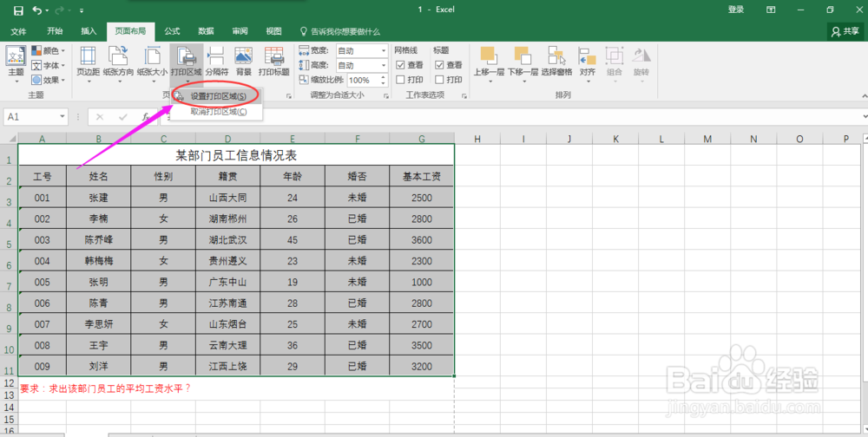Click the Name Box showing A1
The image size is (868, 437).
pyautogui.click(x=30, y=117)
